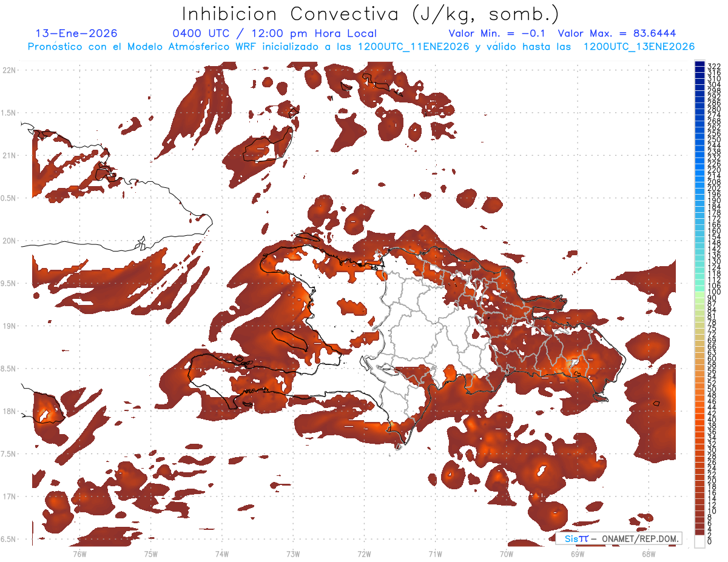The height and width of the screenshot is (562, 728).
Task: Click the '74W' longitude label
Action: (x=222, y=554)
